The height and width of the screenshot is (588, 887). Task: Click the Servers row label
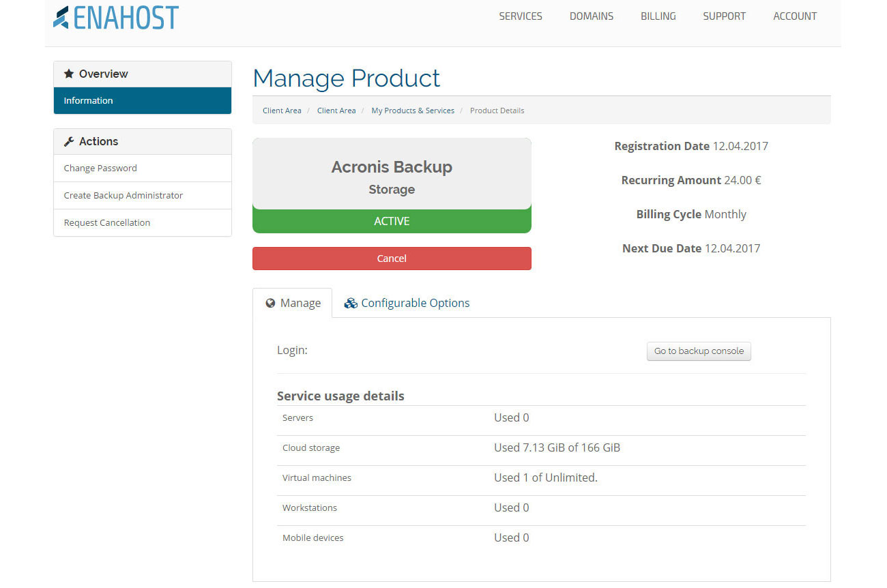[297, 417]
